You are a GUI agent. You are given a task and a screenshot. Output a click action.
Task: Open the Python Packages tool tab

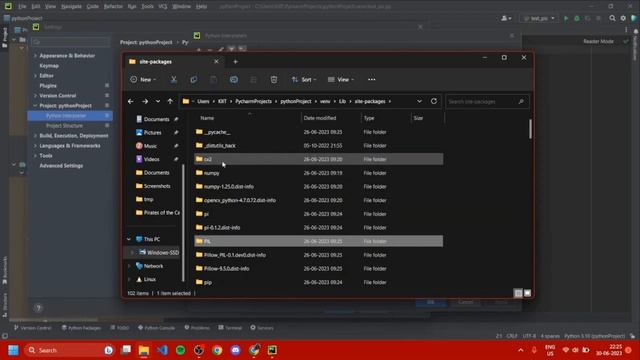[81, 328]
